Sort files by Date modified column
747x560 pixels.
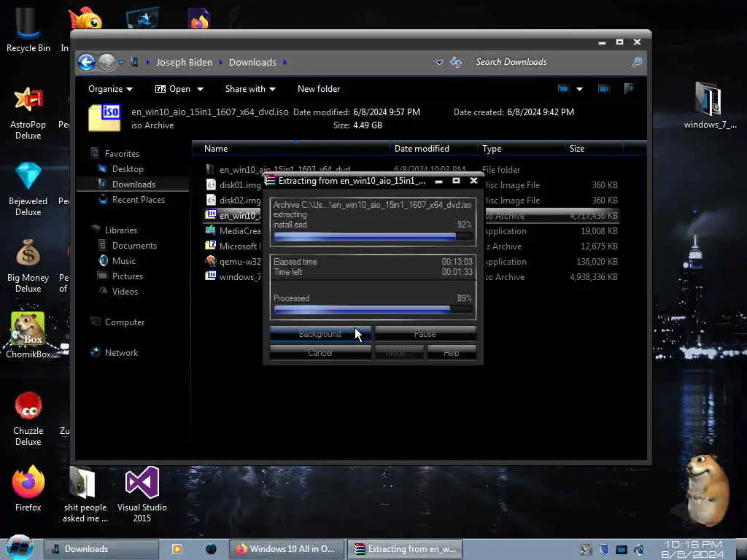pyautogui.click(x=433, y=149)
